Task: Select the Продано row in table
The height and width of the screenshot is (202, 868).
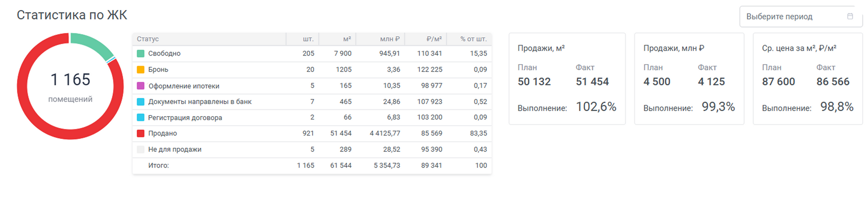Action: 312,134
